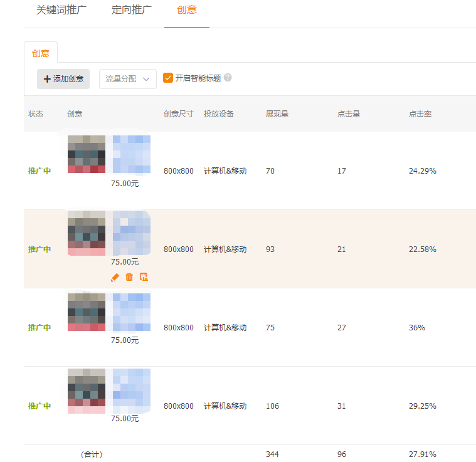Click the 点击率 column header
Image resolution: width=476 pixels, height=462 pixels.
(420, 114)
